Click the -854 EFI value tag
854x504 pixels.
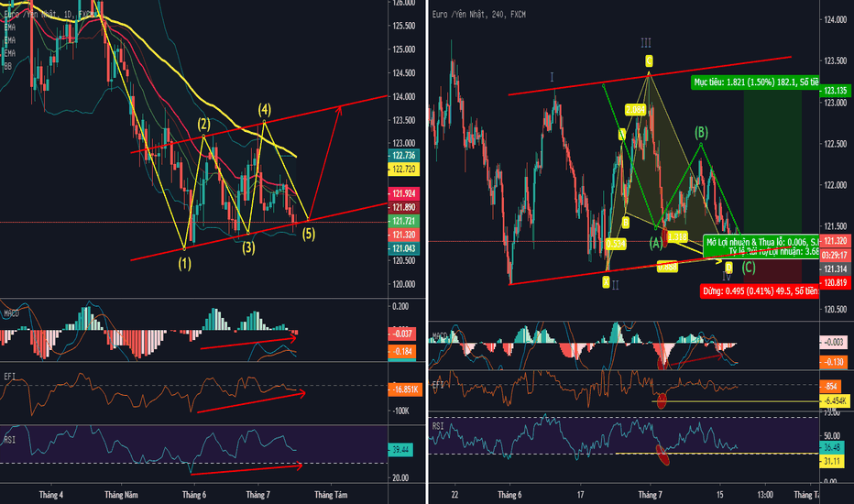[831, 387]
